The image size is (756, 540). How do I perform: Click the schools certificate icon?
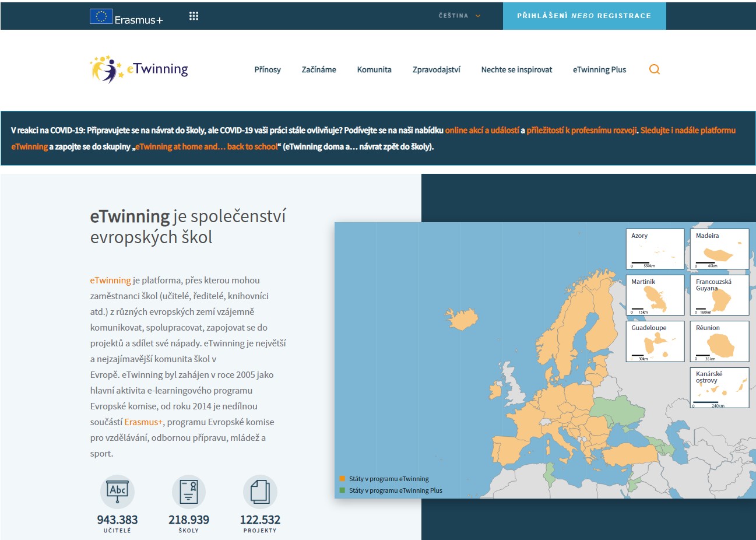click(188, 492)
